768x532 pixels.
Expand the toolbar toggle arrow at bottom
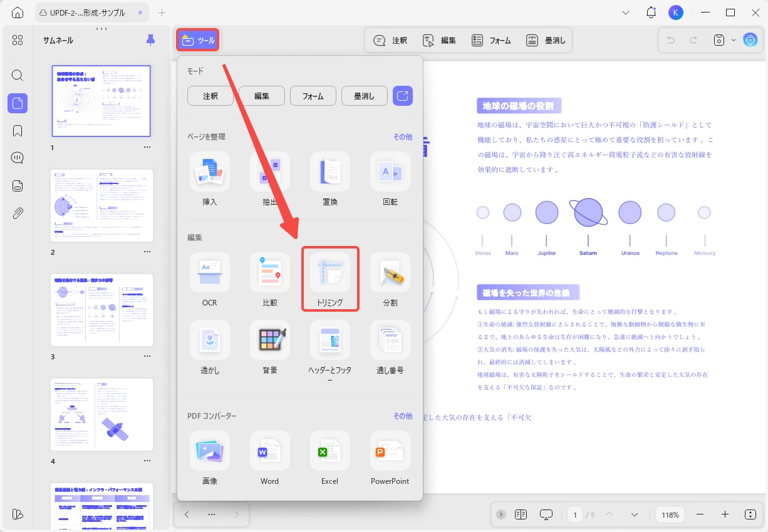(x=501, y=514)
